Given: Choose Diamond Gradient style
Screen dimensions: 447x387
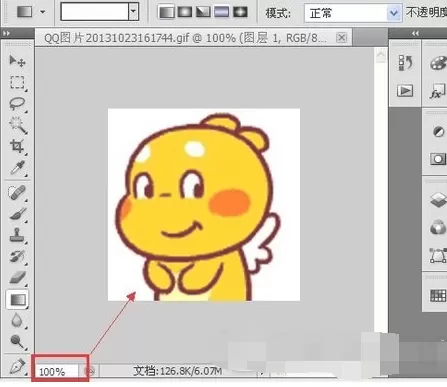Looking at the screenshot, I should click(x=240, y=12).
